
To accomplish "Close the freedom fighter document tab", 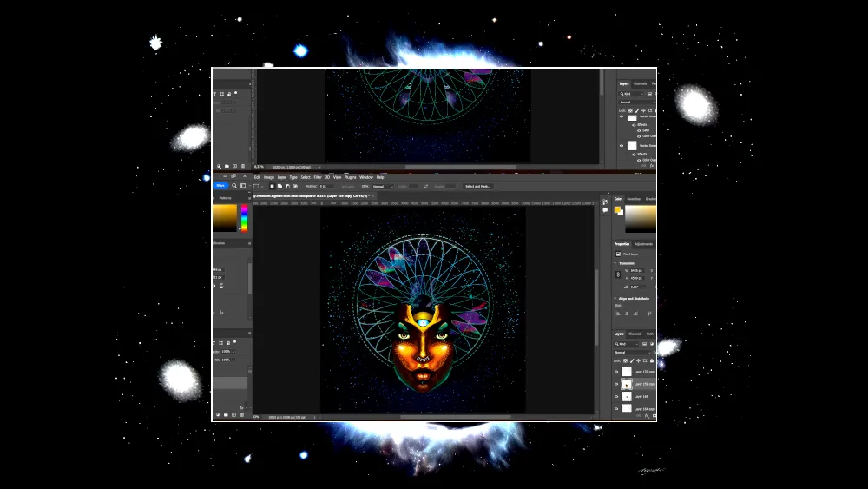I will tap(373, 195).
